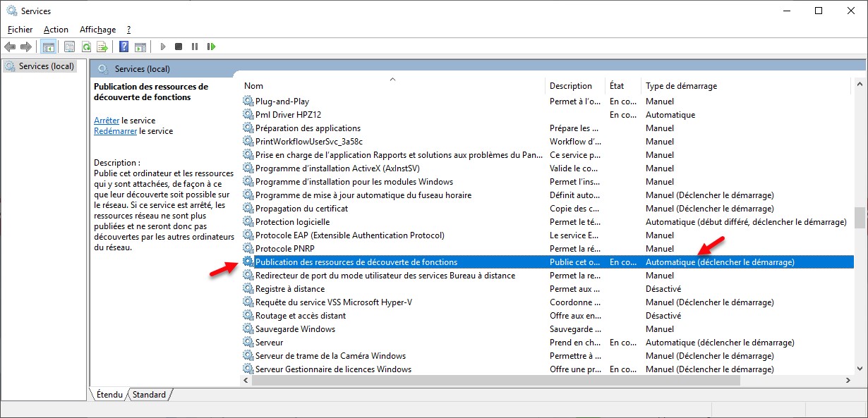Switch to the Standard tab
The image size is (868, 418).
149,395
